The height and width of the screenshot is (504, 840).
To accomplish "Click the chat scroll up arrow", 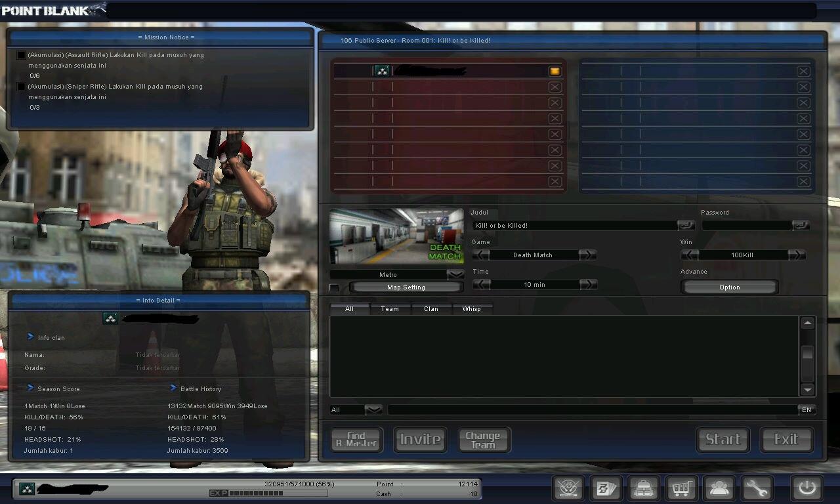I will [808, 323].
